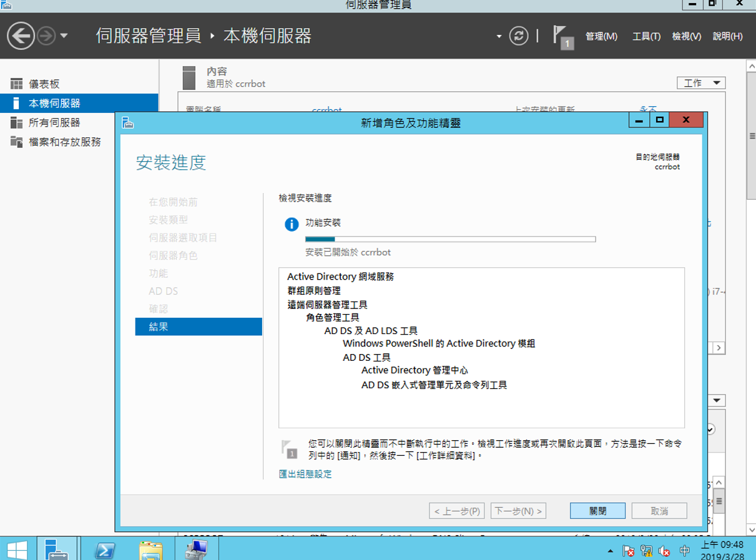Open the 檢視(V) menu
Image resolution: width=756 pixels, height=560 pixels.
(x=686, y=36)
